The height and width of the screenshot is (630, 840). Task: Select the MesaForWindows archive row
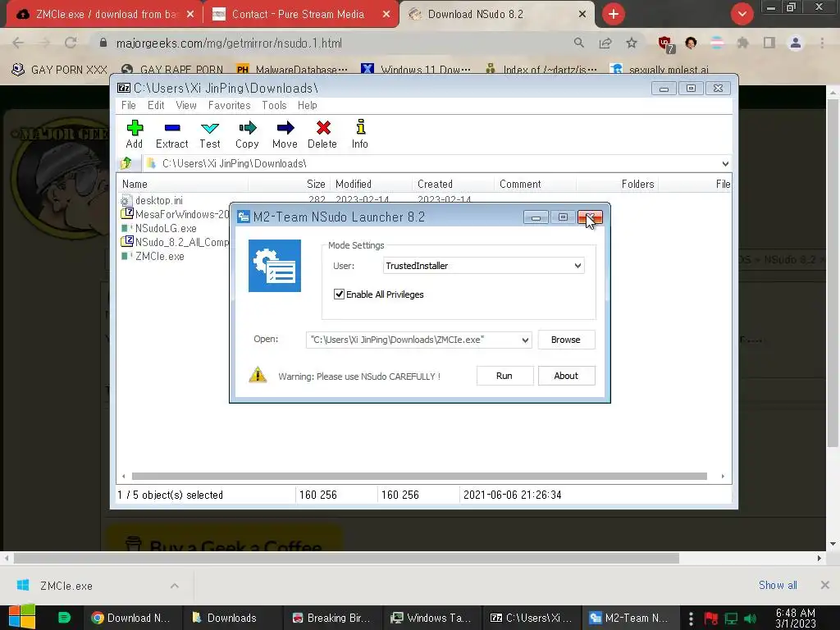(174, 214)
